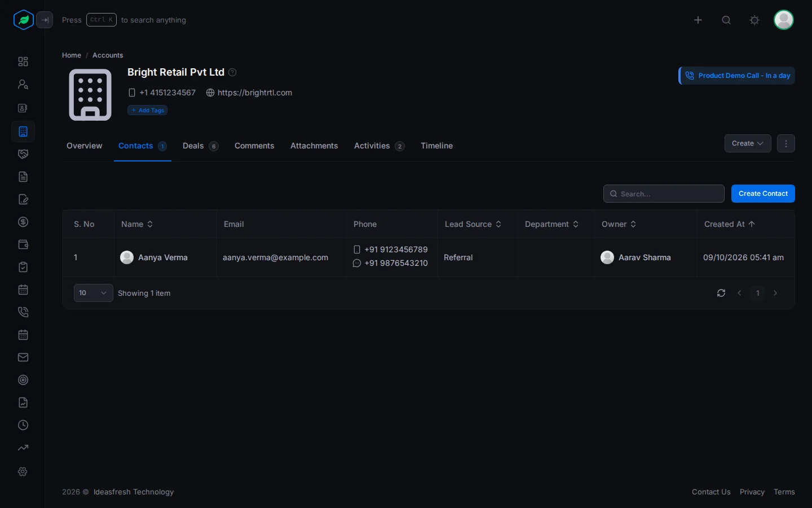Switch to the Attachments tab
The image size is (812, 508).
[x=314, y=146]
